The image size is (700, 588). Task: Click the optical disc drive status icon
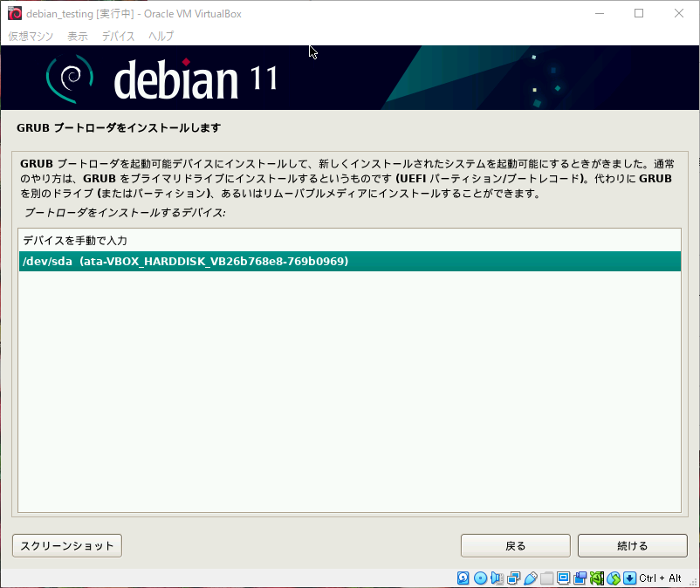pos(480,578)
